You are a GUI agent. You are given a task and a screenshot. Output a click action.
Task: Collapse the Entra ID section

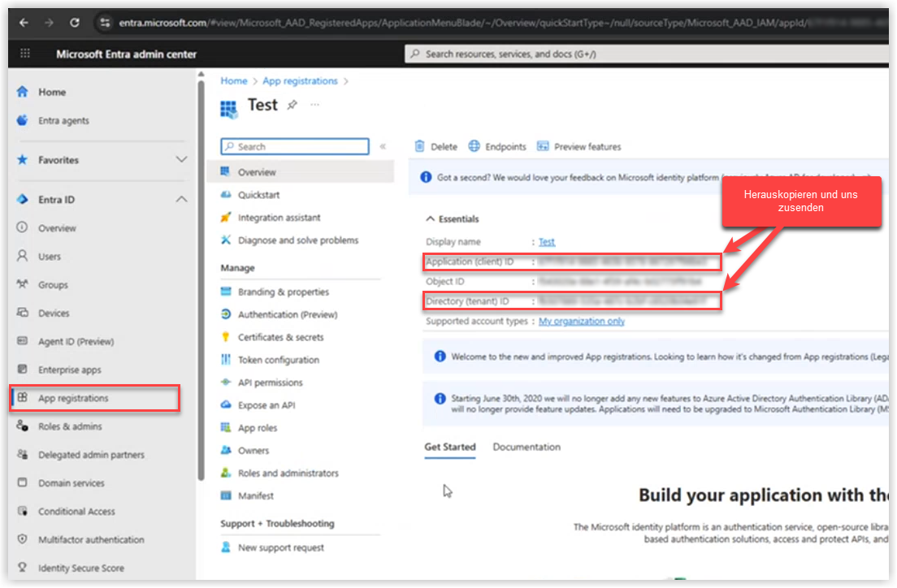point(181,200)
